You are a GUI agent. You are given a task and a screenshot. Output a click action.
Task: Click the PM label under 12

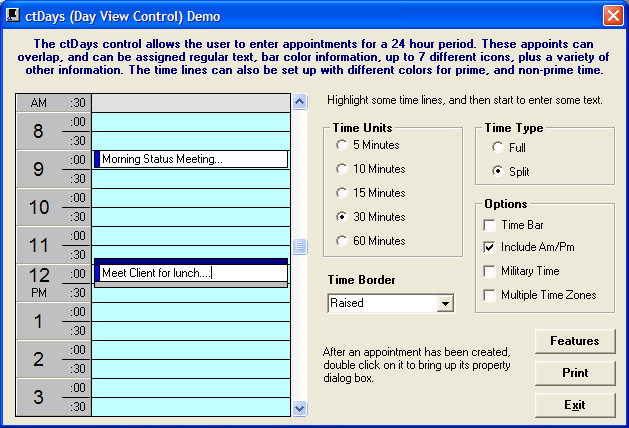(39, 293)
